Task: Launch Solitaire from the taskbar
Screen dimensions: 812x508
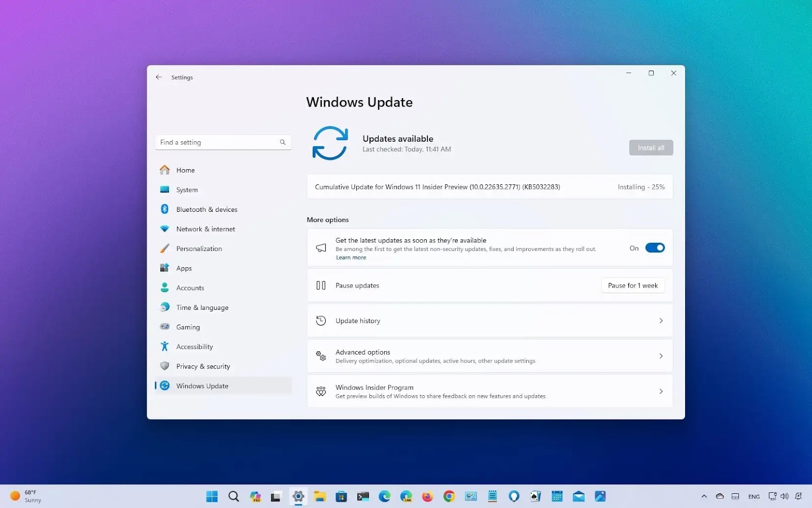Action: [x=535, y=496]
